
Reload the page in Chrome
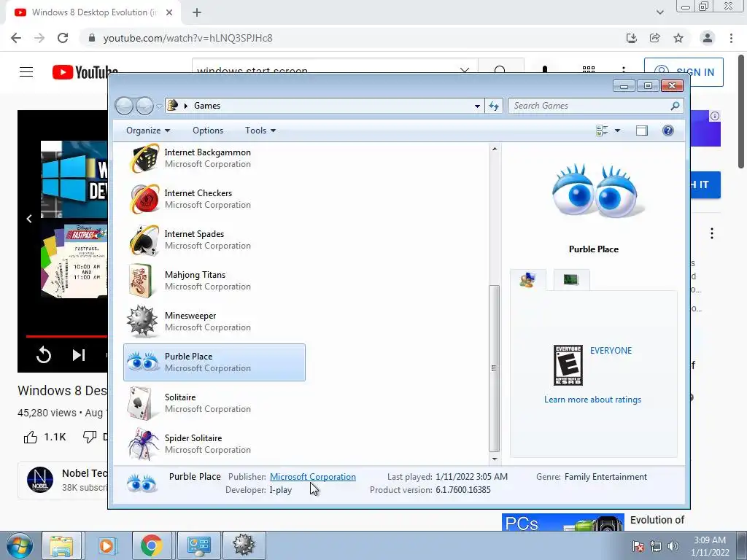click(63, 38)
